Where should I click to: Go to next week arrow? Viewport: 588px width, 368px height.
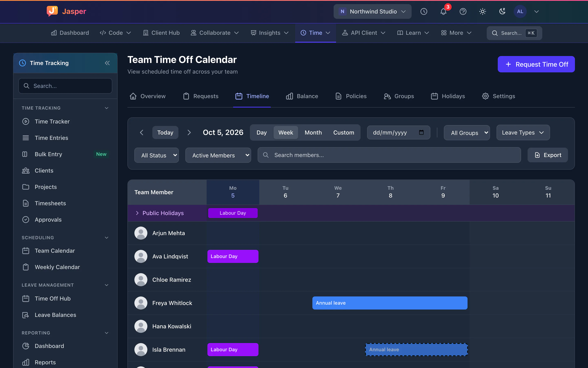click(x=189, y=132)
